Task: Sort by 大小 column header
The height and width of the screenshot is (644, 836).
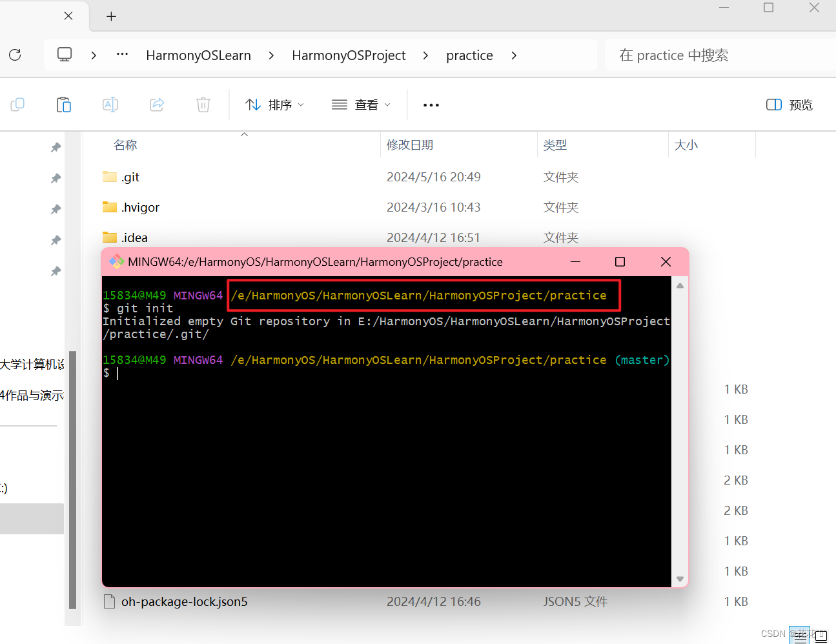Action: pyautogui.click(x=686, y=145)
